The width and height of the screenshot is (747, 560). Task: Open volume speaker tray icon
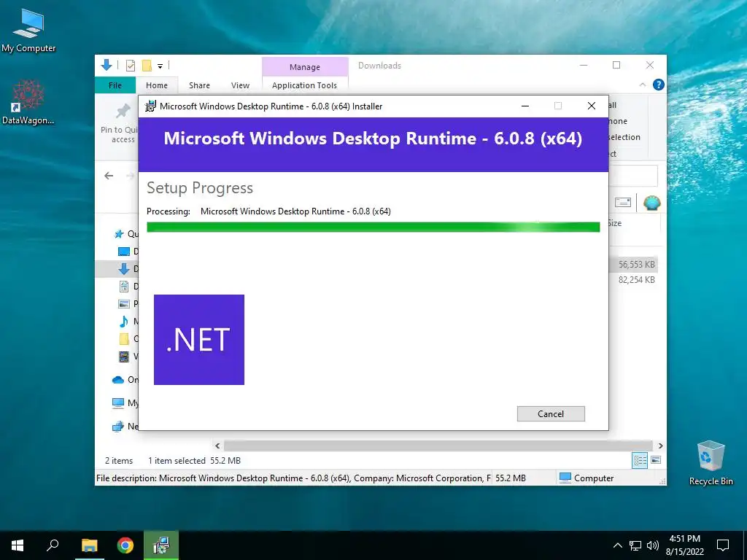pyautogui.click(x=653, y=545)
